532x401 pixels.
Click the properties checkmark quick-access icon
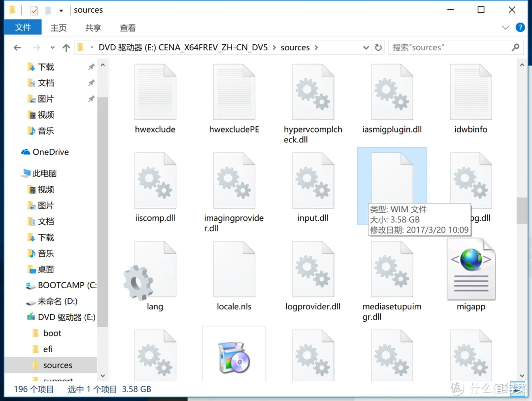(x=34, y=10)
